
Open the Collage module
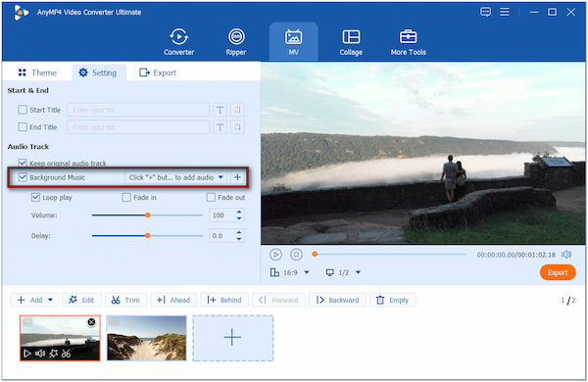[x=351, y=42]
